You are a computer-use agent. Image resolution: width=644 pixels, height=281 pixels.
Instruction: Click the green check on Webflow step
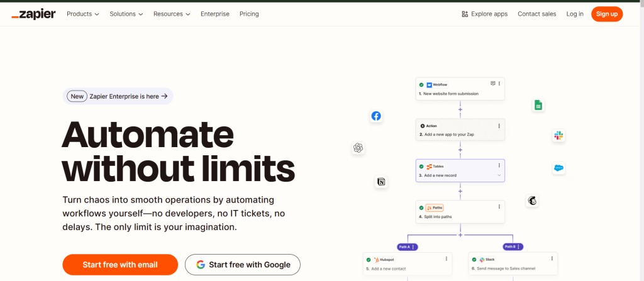coord(421,85)
